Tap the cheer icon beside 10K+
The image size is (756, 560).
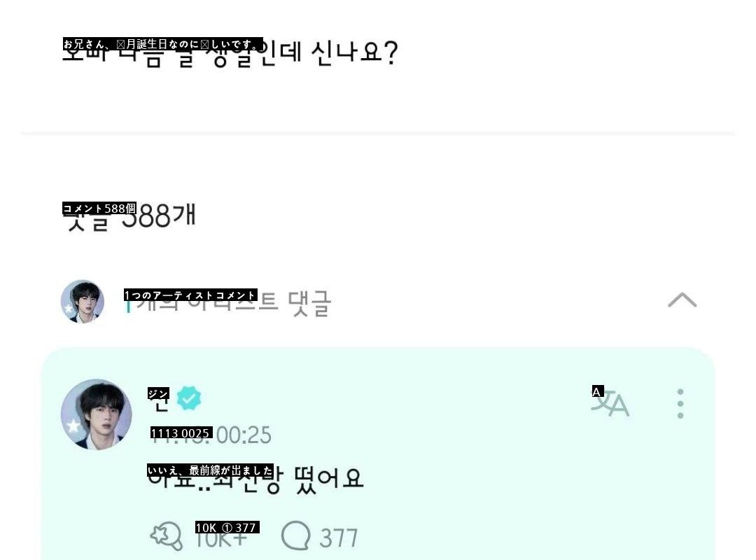[x=167, y=537]
